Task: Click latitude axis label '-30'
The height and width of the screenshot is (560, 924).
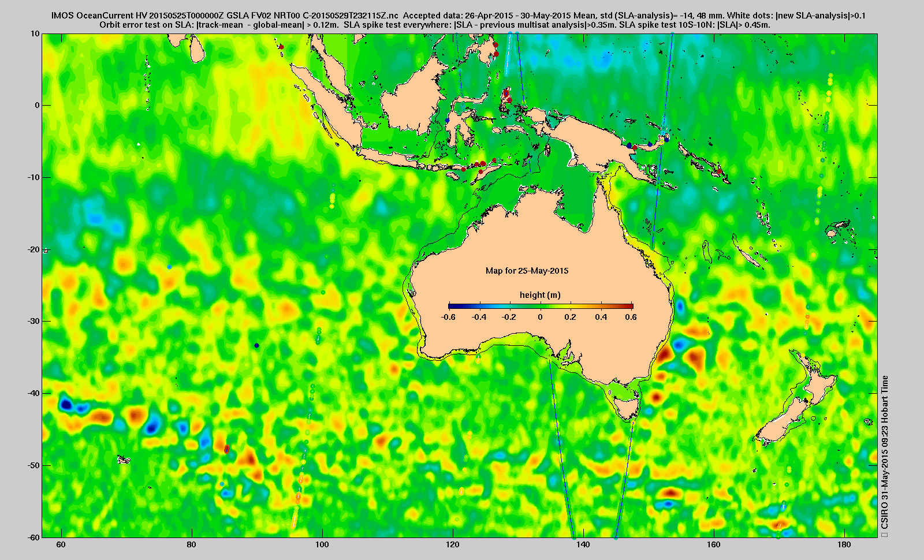Action: point(33,321)
